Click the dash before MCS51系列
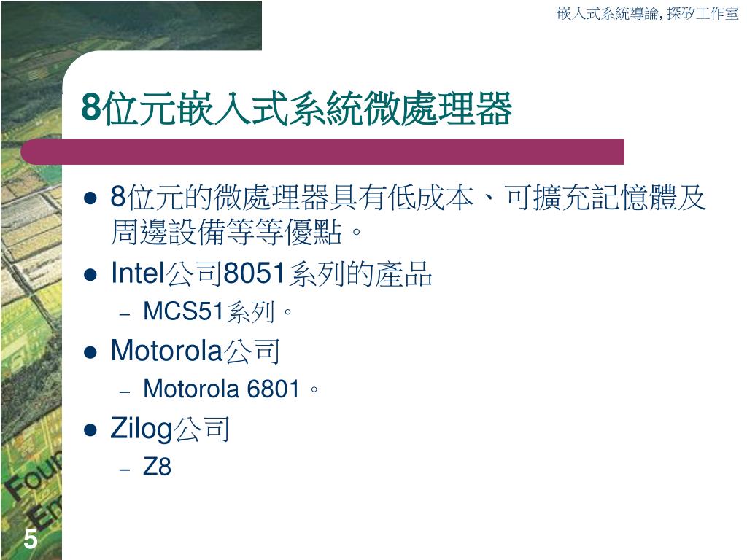747x560 pixels. pos(125,314)
